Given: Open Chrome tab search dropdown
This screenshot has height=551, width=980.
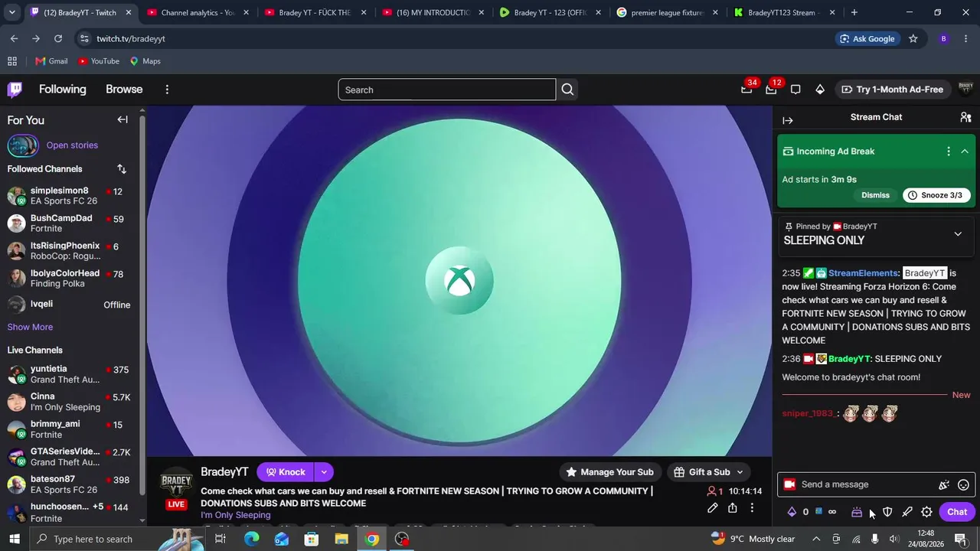Looking at the screenshot, I should 11,12.
